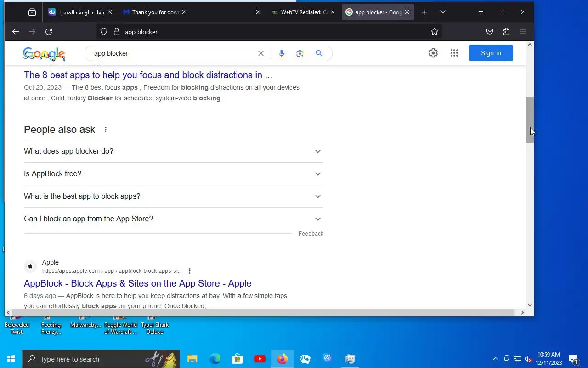Click the Feedback link under questions
The image size is (588, 368).
pos(311,234)
